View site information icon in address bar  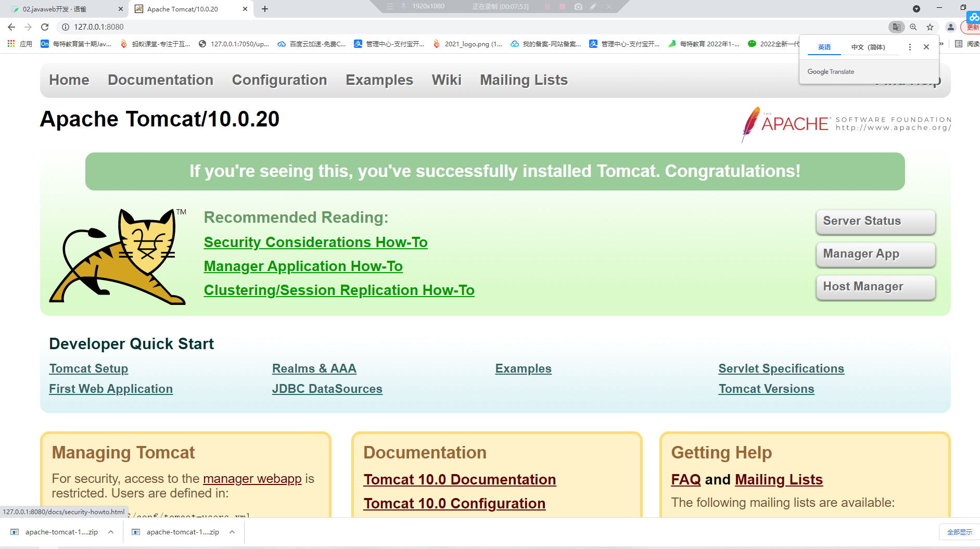click(x=66, y=27)
